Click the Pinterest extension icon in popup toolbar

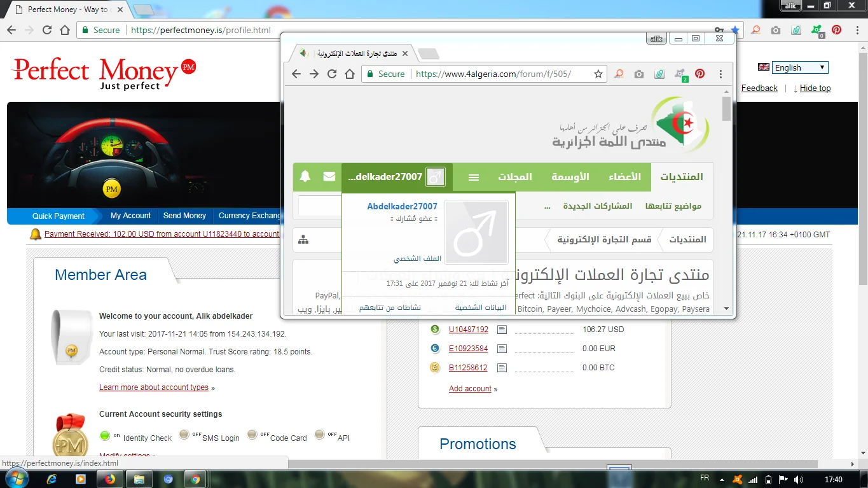click(x=699, y=74)
